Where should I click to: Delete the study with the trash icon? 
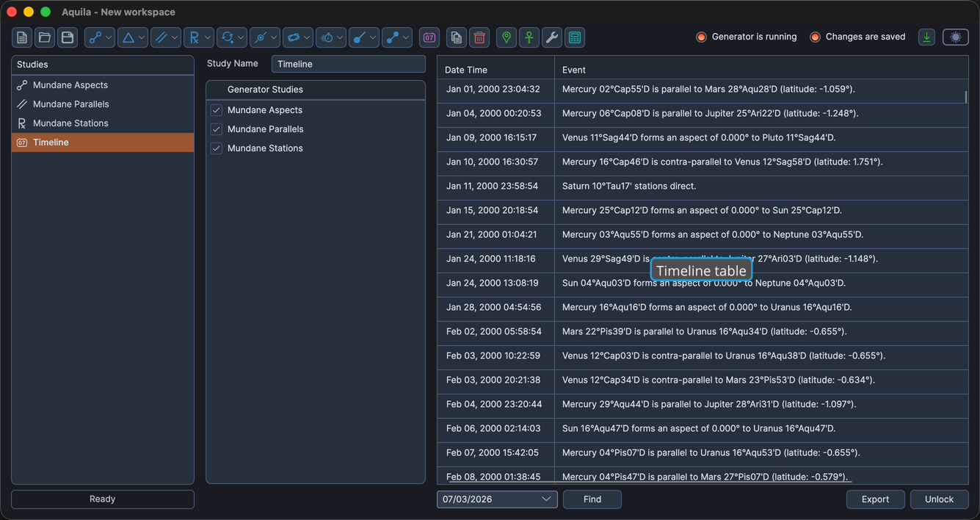(x=479, y=37)
